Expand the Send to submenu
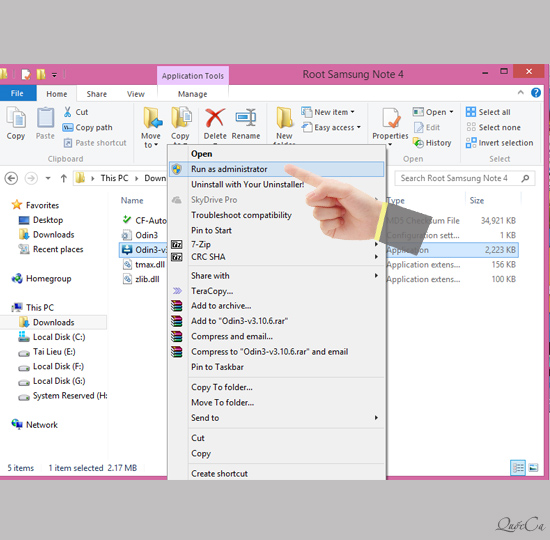 pos(376,418)
